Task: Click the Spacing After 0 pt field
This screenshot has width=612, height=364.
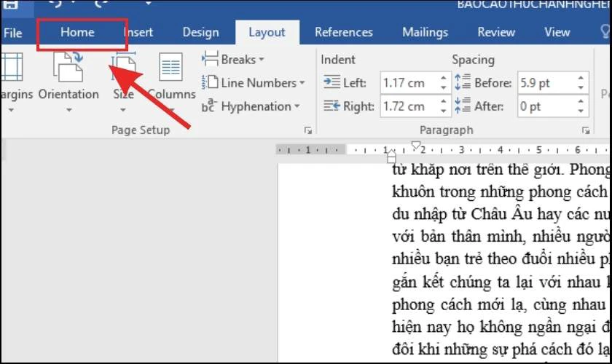Action: (x=553, y=106)
